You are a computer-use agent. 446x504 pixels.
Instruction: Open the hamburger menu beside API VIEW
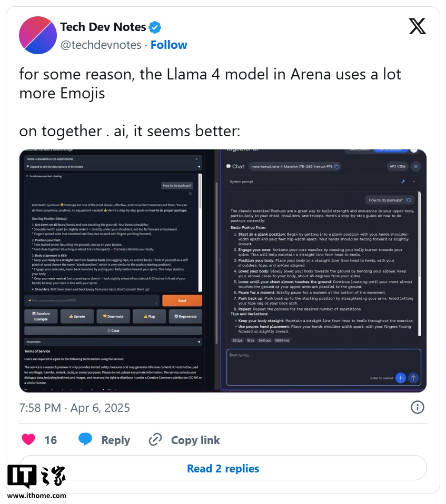pos(416,166)
